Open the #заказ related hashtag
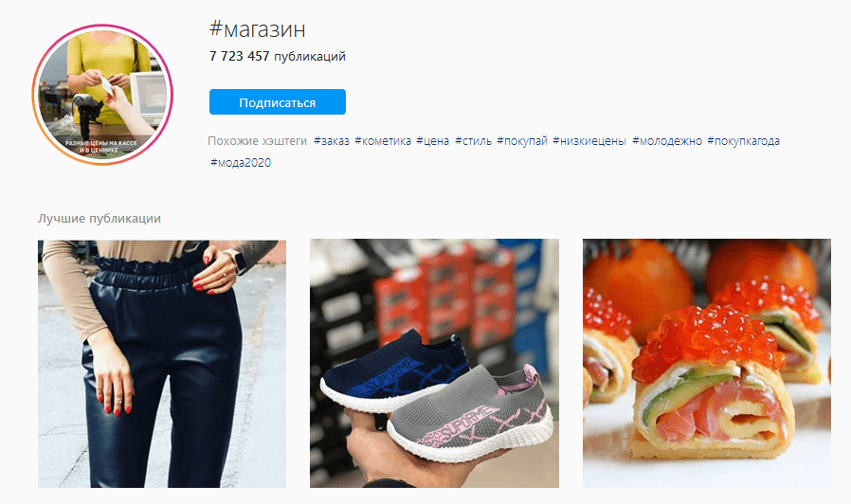 tap(332, 141)
